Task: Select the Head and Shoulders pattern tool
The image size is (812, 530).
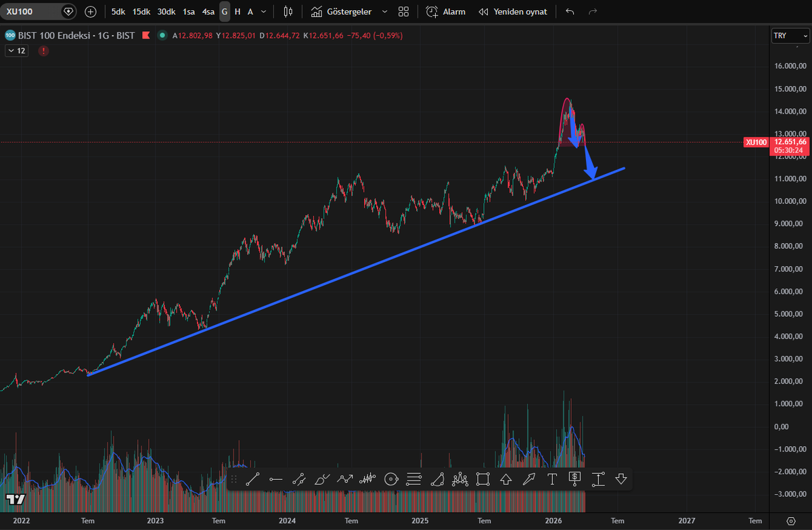Action: click(x=460, y=480)
